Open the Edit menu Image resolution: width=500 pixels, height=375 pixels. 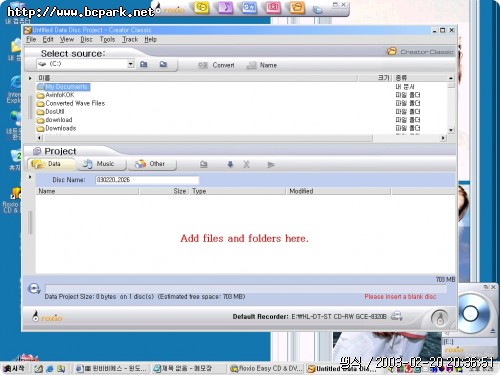(x=48, y=39)
